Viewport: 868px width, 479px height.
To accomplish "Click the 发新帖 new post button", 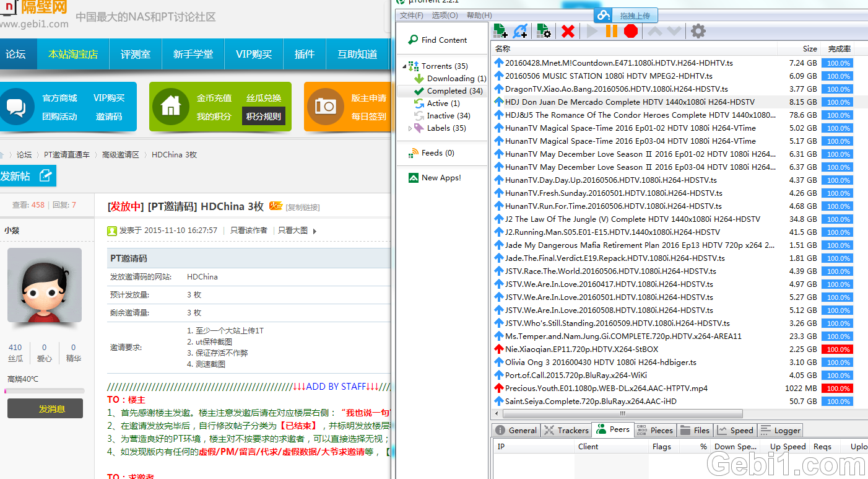I will coord(27,176).
